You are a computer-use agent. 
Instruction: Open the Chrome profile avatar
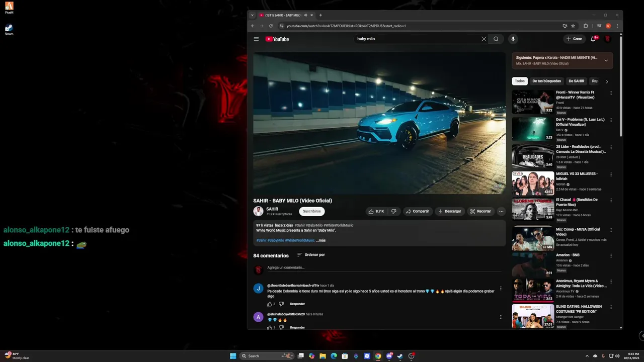[608, 26]
